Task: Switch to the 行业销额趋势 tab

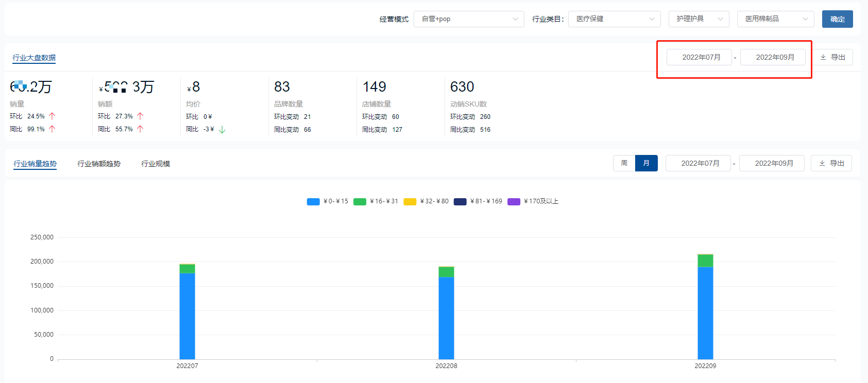Action: [x=99, y=164]
